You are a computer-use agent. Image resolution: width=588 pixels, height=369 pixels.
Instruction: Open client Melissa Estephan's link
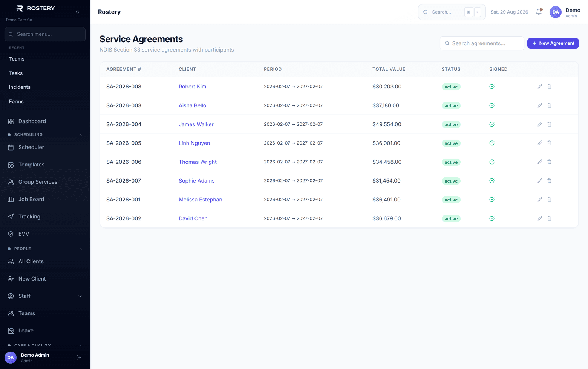pos(200,200)
